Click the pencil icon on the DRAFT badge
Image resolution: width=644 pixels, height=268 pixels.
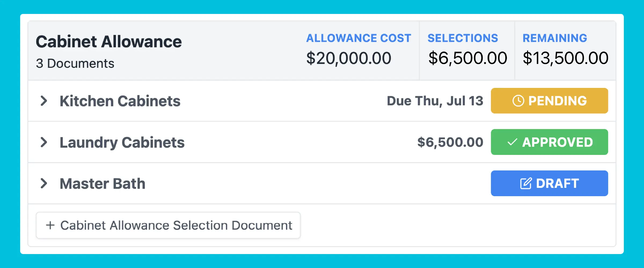tap(526, 183)
